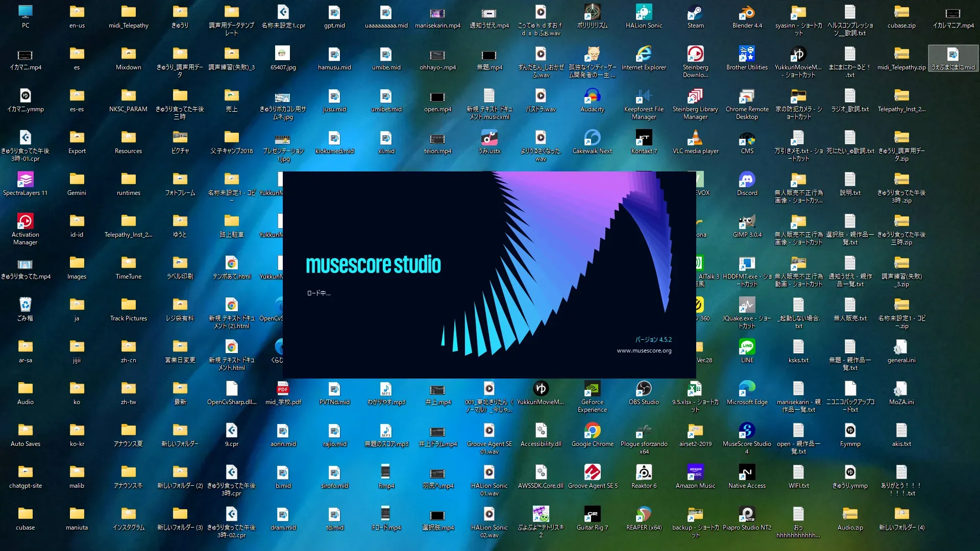Select the SpectraLayers 11 icon
980x551 pixels.
(25, 180)
